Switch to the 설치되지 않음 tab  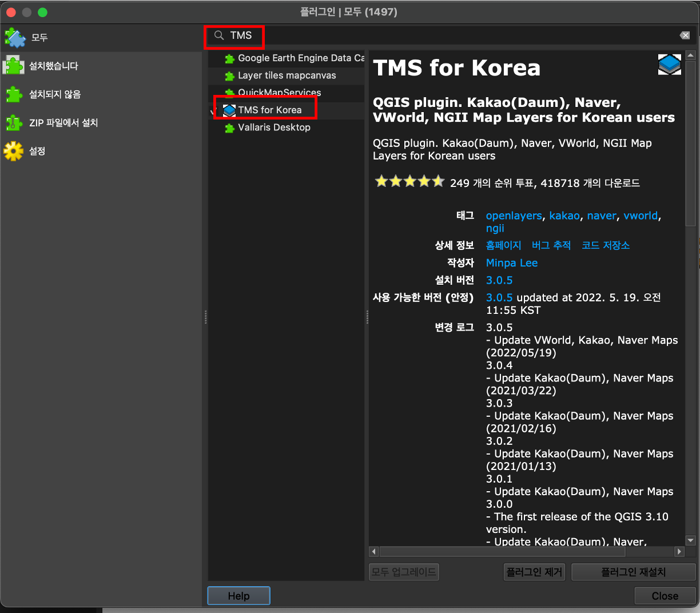pyautogui.click(x=101, y=94)
